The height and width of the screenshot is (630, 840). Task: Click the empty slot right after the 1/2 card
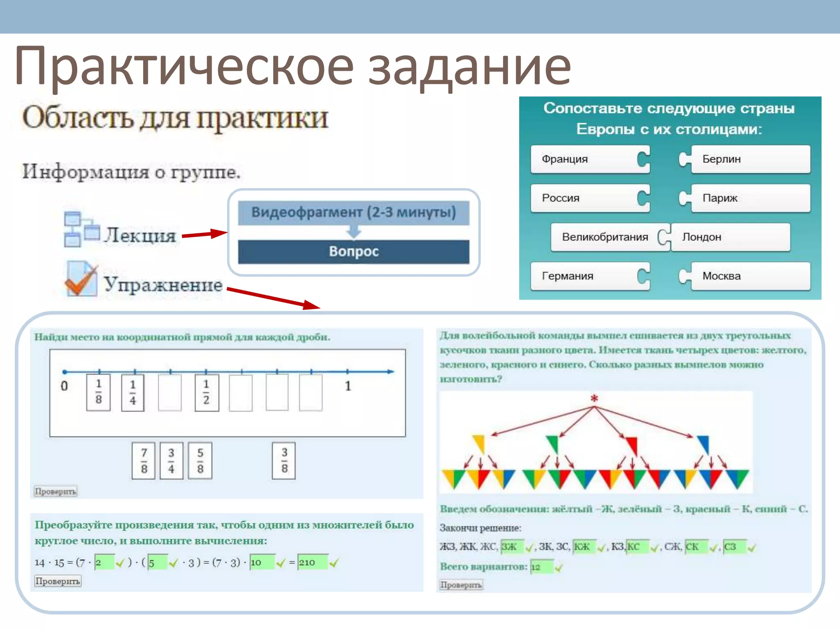tap(241, 392)
